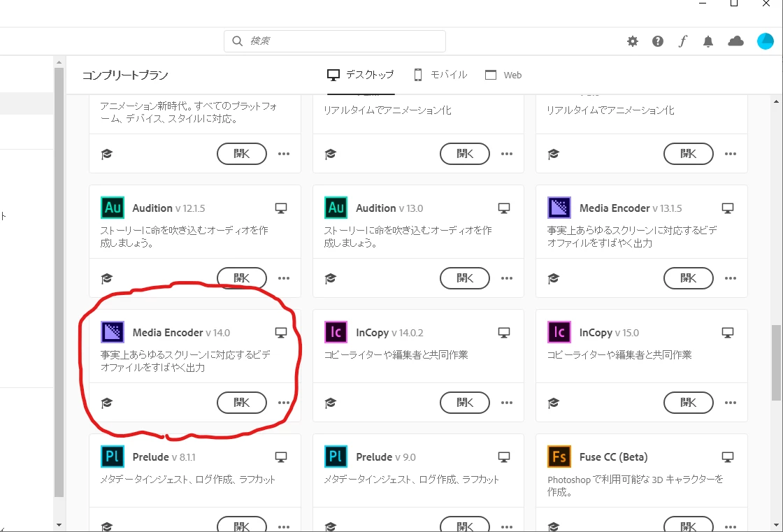Click desktop monitor icon on Audition v 13.0
This screenshot has height=532, width=783.
504,208
